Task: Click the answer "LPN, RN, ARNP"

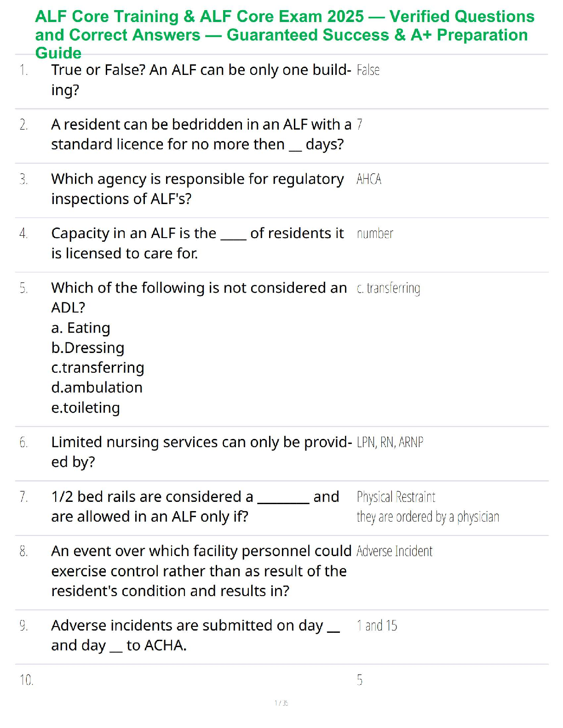Action: [x=390, y=442]
